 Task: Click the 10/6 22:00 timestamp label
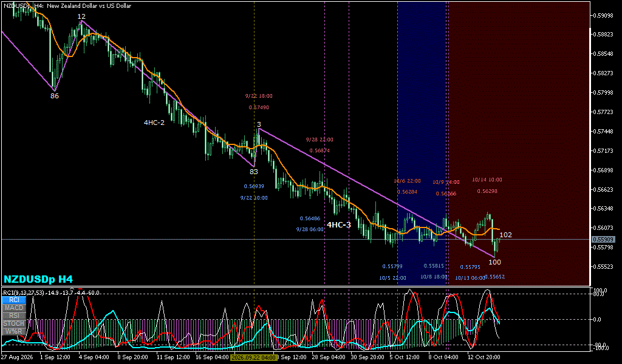(407, 181)
